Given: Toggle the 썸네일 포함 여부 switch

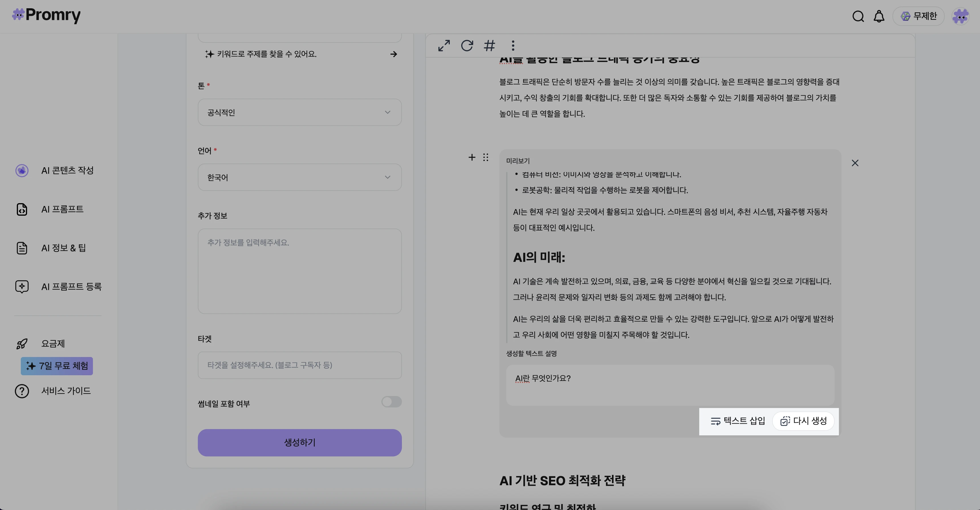Looking at the screenshot, I should point(391,402).
